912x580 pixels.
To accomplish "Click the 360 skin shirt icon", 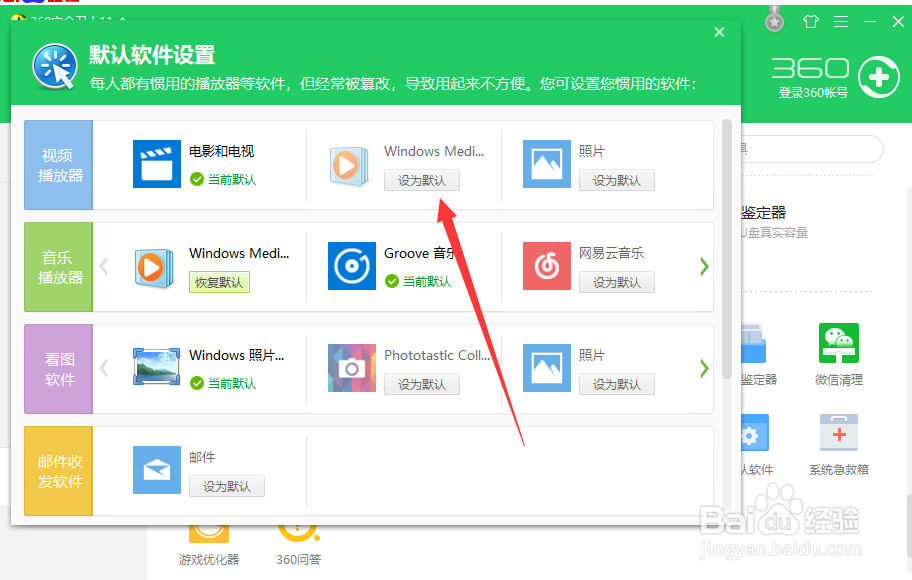I will tap(811, 22).
